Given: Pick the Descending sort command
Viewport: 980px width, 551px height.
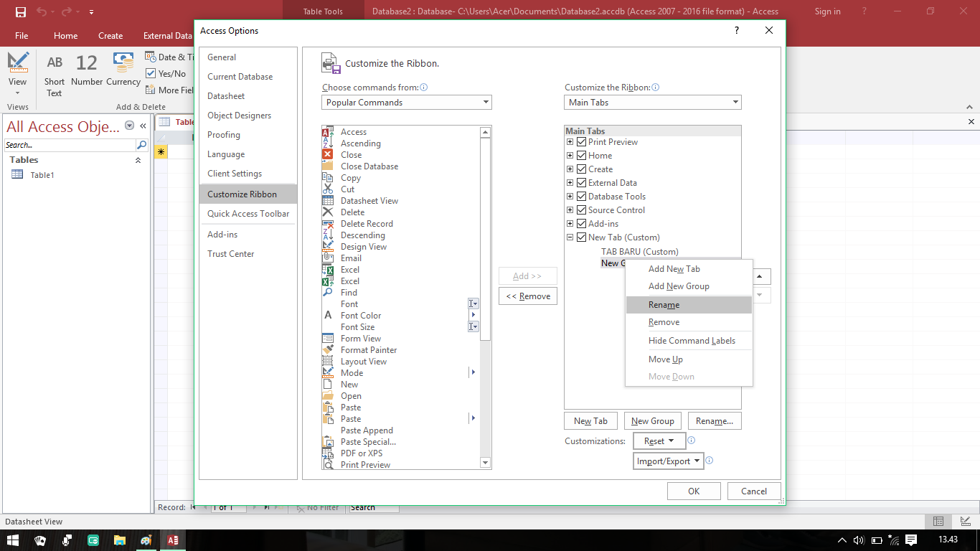Looking at the screenshot, I should (x=362, y=235).
